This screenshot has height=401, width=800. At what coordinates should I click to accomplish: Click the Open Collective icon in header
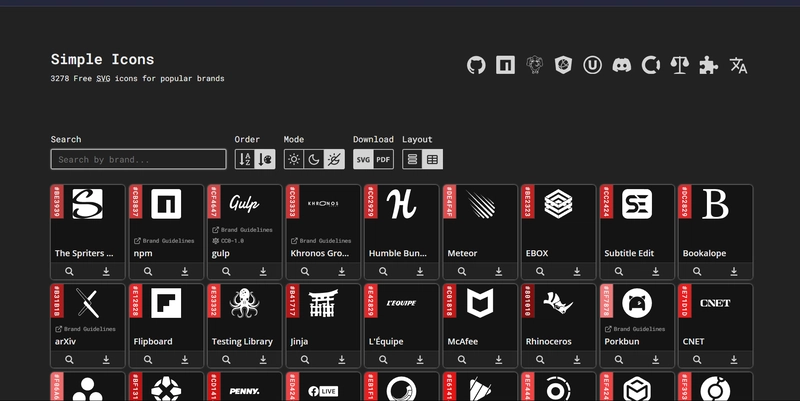click(x=651, y=65)
